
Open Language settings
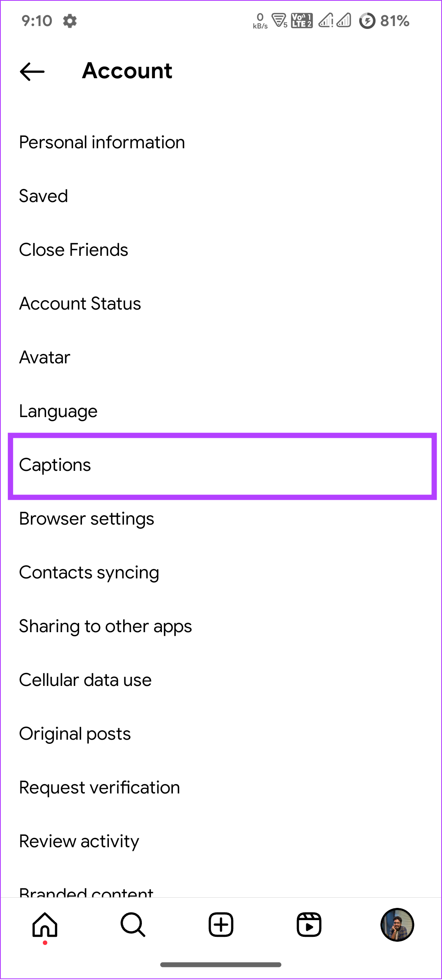[x=221, y=411]
